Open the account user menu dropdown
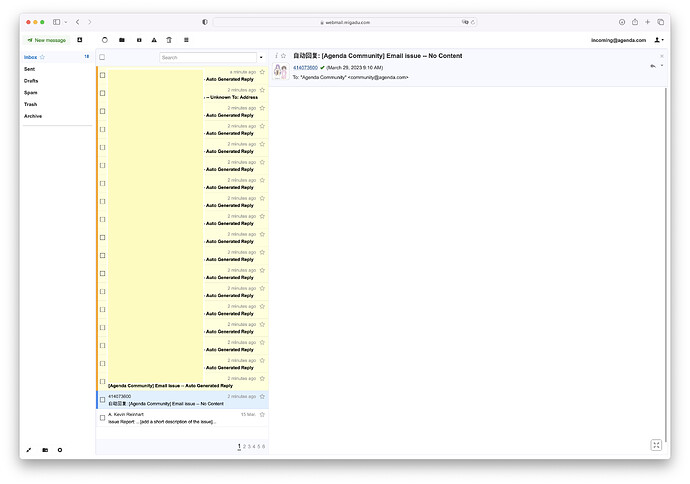Viewport: 690px width, 484px height. point(659,40)
